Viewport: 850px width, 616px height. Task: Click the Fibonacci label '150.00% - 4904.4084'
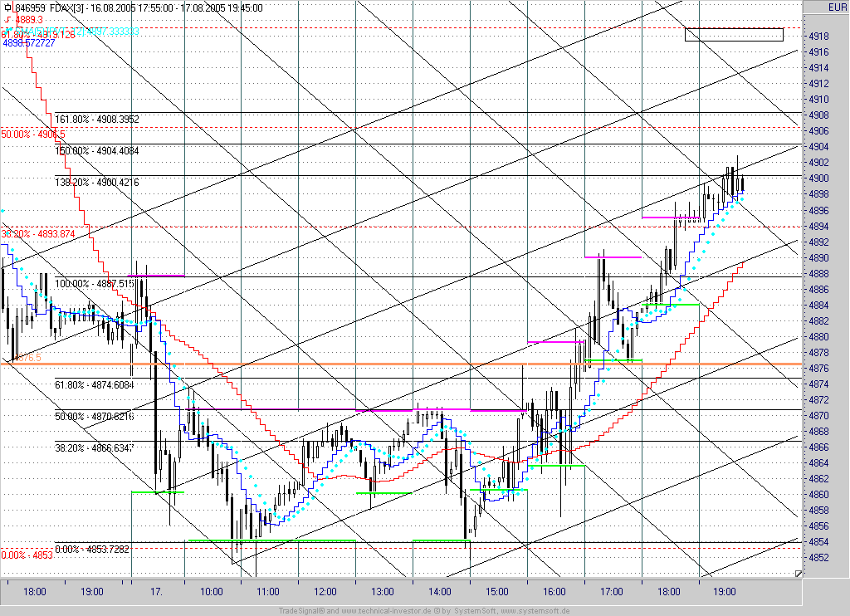point(97,151)
